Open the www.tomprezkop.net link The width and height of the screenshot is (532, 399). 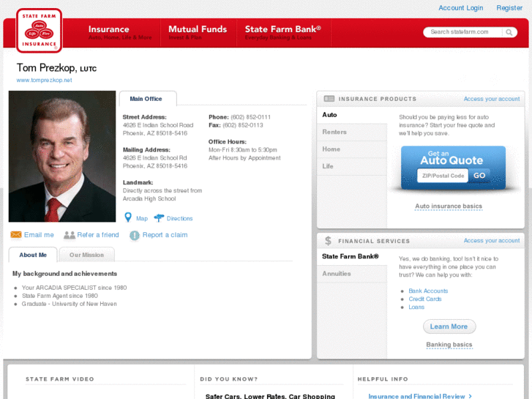(x=44, y=80)
